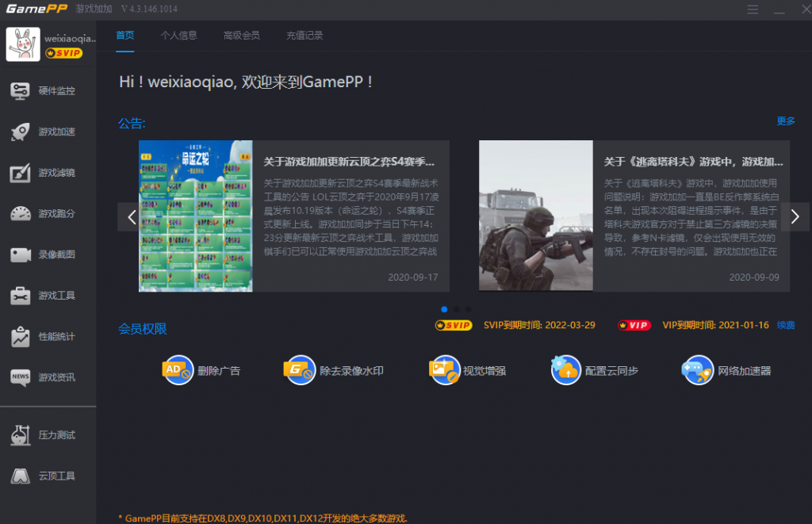Click the rabbit user avatar
This screenshot has width=812, height=524.
[x=23, y=44]
